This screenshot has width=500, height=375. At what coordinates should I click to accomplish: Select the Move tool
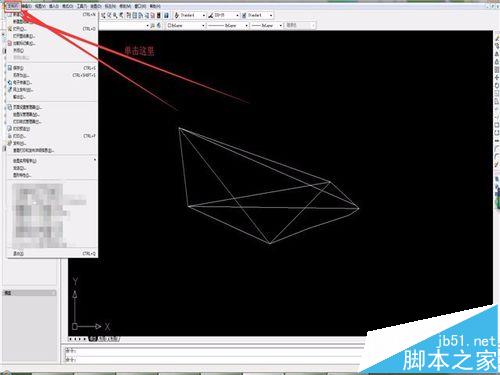point(497,77)
